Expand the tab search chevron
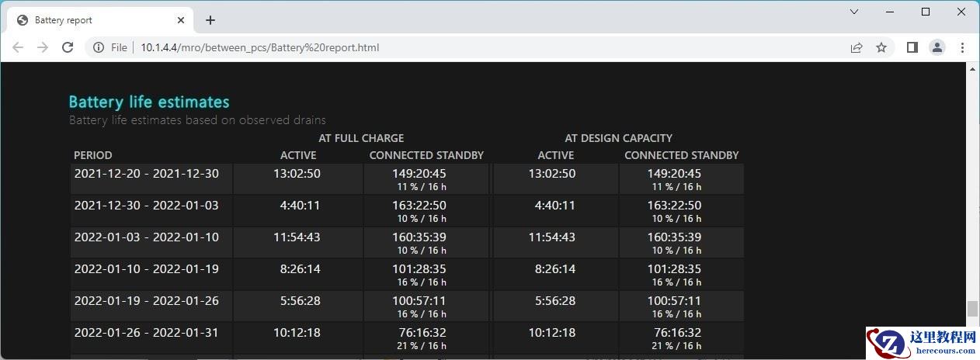Image resolution: width=980 pixels, height=360 pixels. click(854, 12)
